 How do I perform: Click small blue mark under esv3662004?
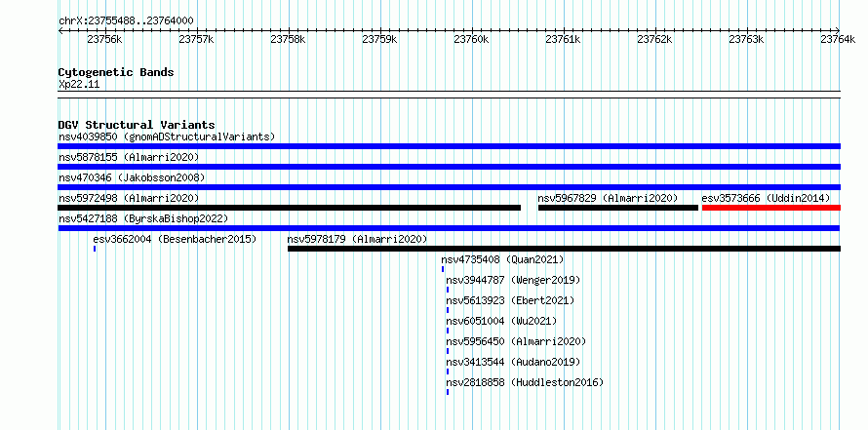tap(95, 249)
